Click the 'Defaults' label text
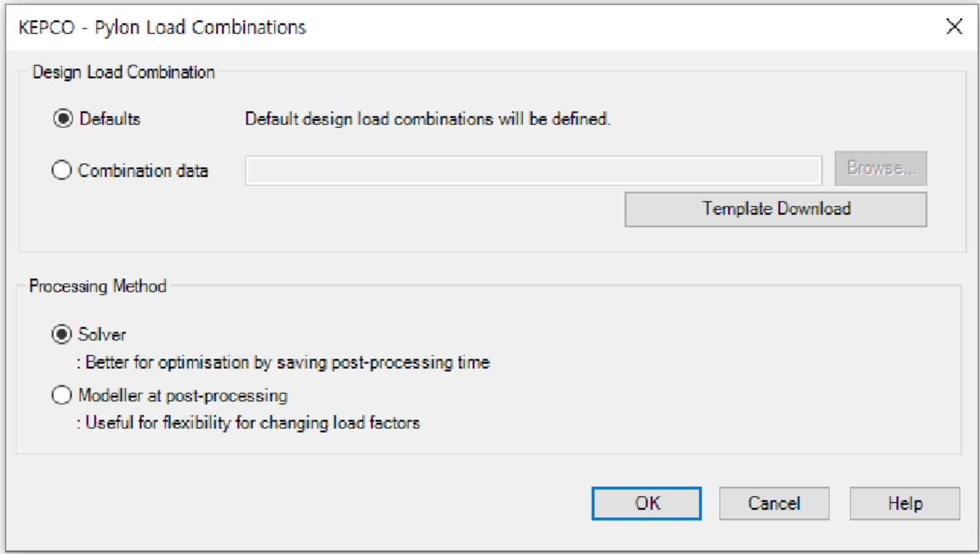 [x=110, y=119]
